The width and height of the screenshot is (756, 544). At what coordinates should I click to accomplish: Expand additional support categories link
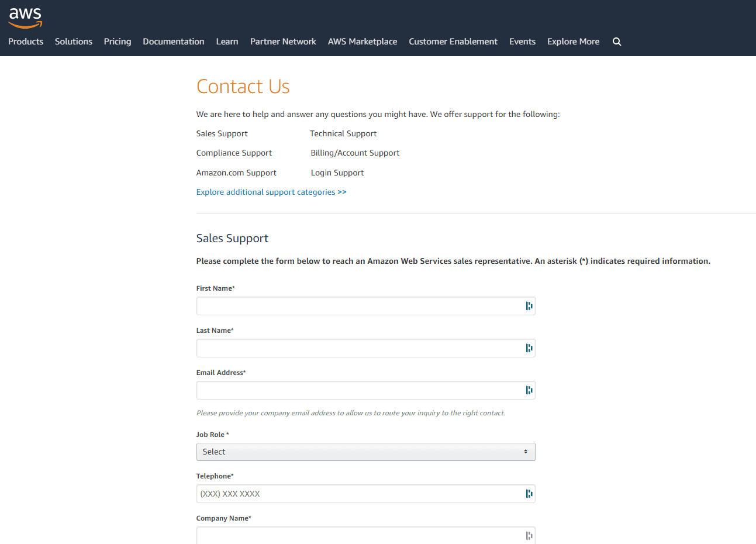271,192
